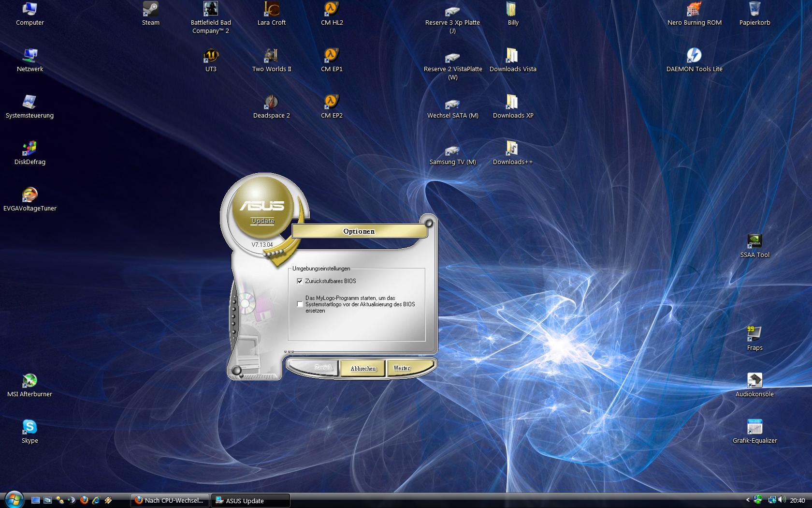Select the EVGAVoltageTuner shortcut
The width and height of the screenshot is (812, 508).
[30, 200]
